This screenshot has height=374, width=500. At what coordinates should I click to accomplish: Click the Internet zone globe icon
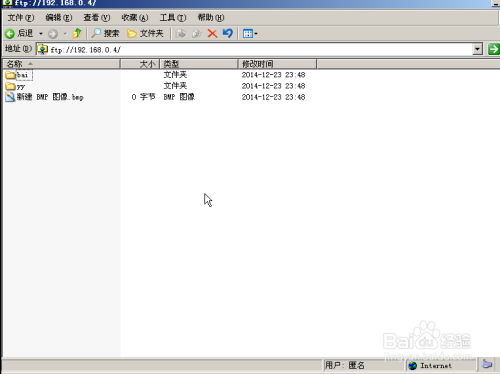[413, 366]
